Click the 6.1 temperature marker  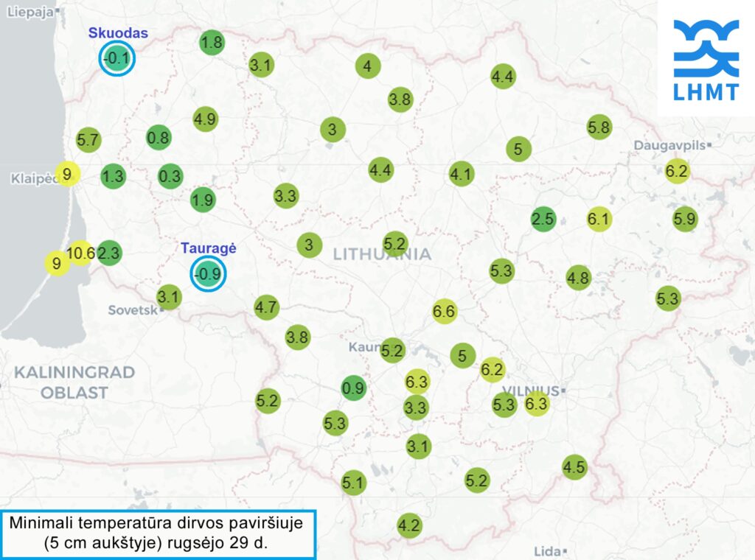599,219
